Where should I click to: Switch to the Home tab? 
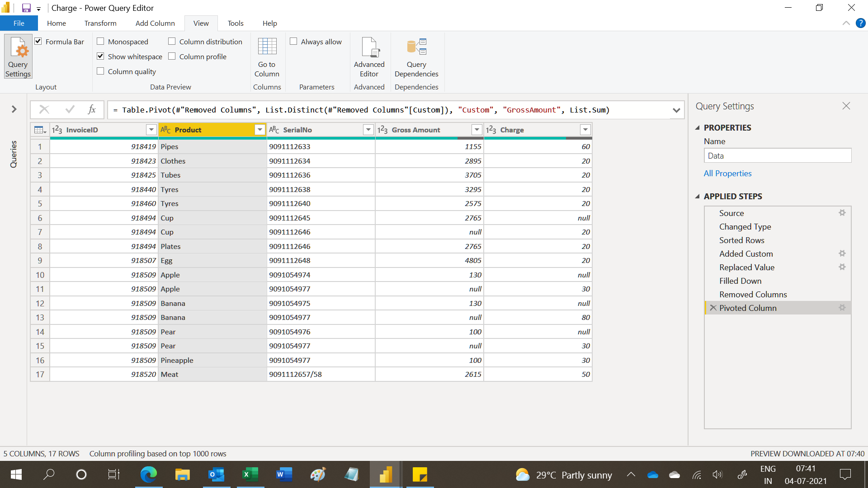[57, 23]
